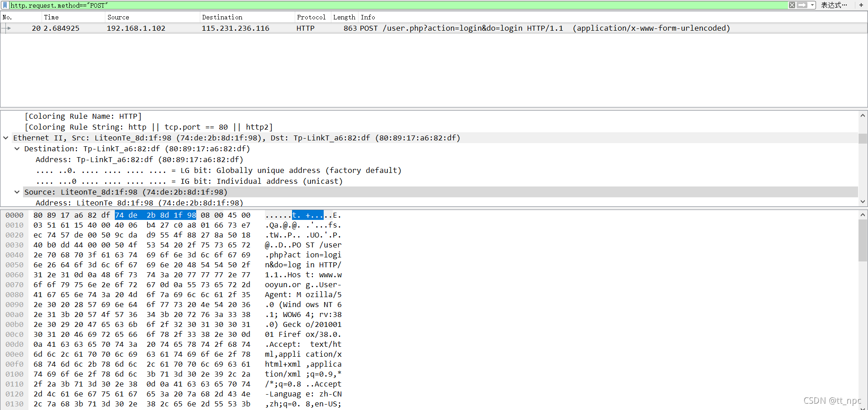
Task: Click ASCII text '01 Firef' in hex dump
Action: (283, 335)
